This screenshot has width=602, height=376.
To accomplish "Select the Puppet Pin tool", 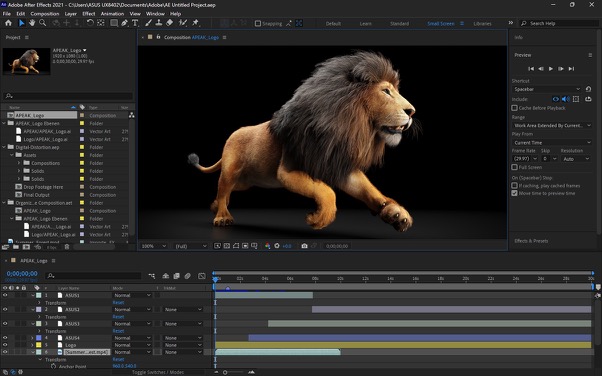I will (195, 23).
